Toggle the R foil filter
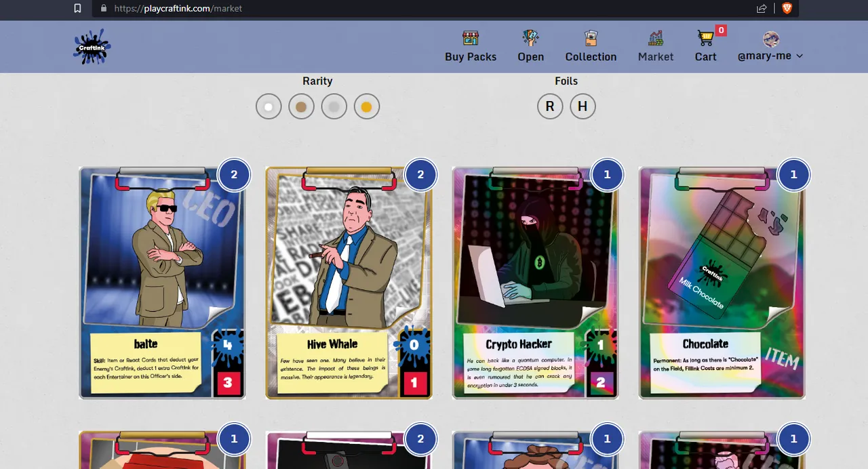The height and width of the screenshot is (469, 868). coord(550,106)
